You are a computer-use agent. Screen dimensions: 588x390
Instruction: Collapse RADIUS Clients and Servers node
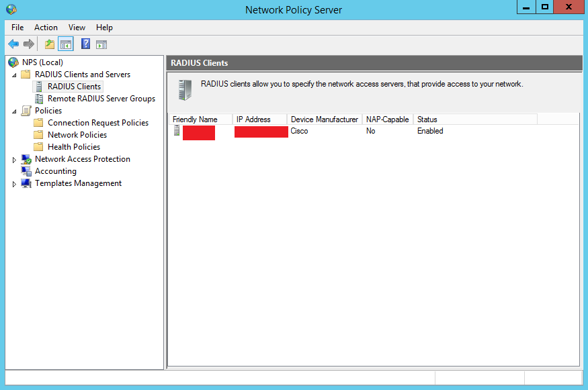14,75
